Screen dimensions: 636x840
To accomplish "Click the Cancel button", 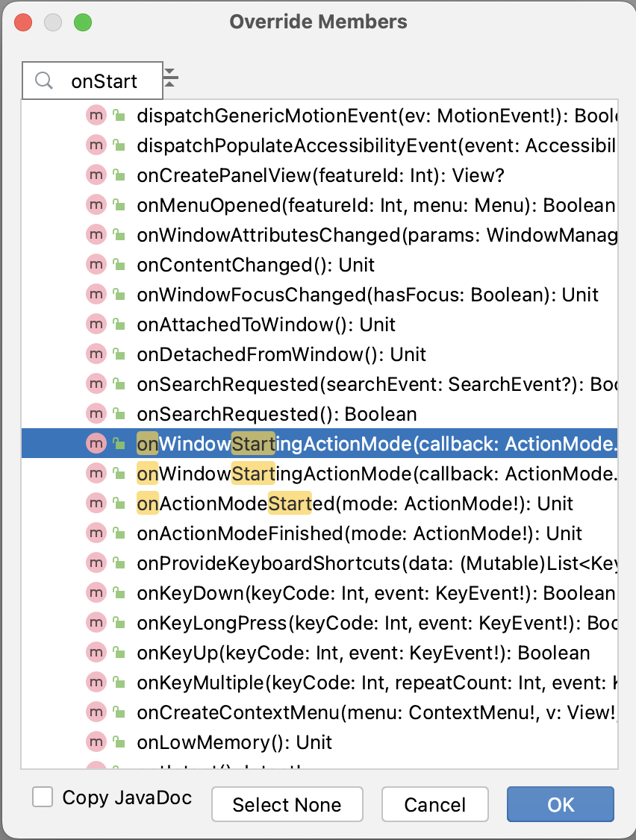I will coord(434,805).
